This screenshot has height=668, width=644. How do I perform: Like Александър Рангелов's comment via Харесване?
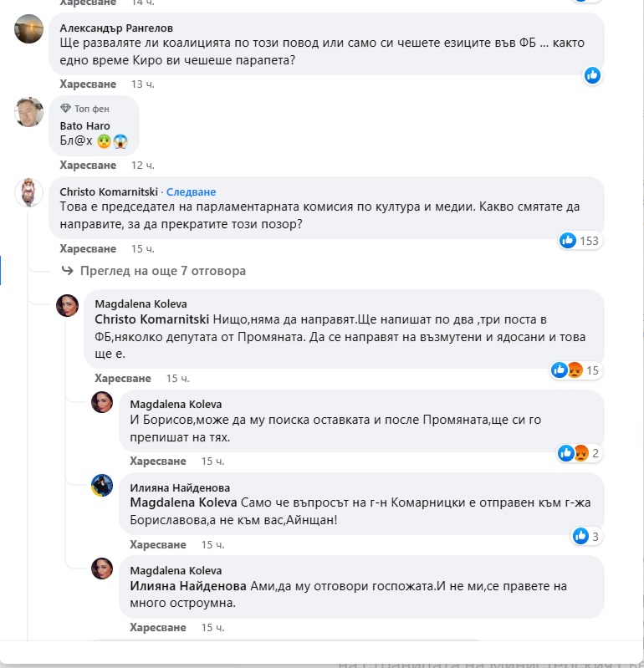(x=88, y=84)
